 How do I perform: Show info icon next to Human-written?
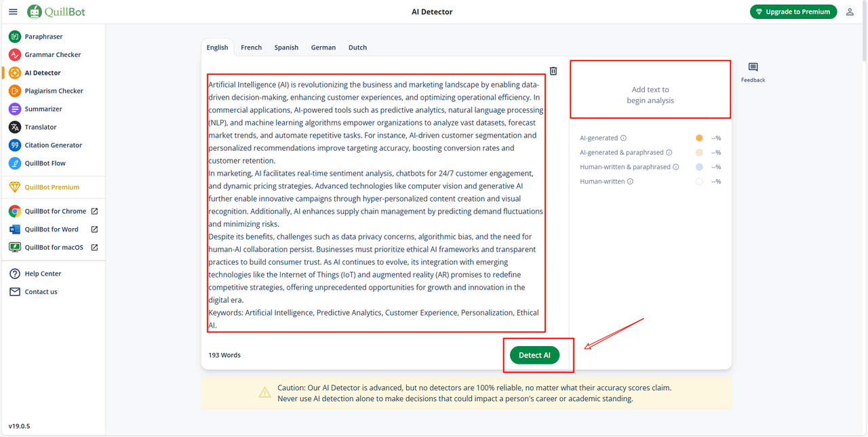point(630,181)
